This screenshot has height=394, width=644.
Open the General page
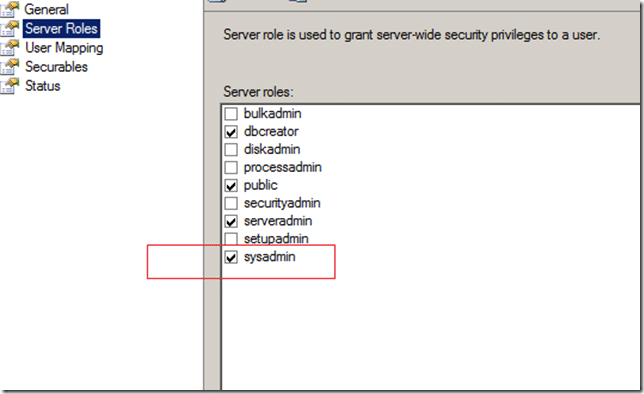click(x=46, y=9)
